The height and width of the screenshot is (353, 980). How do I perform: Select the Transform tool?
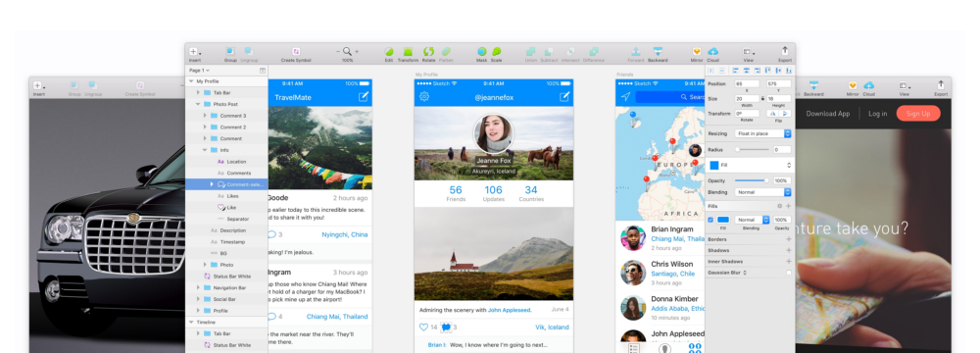pyautogui.click(x=408, y=51)
